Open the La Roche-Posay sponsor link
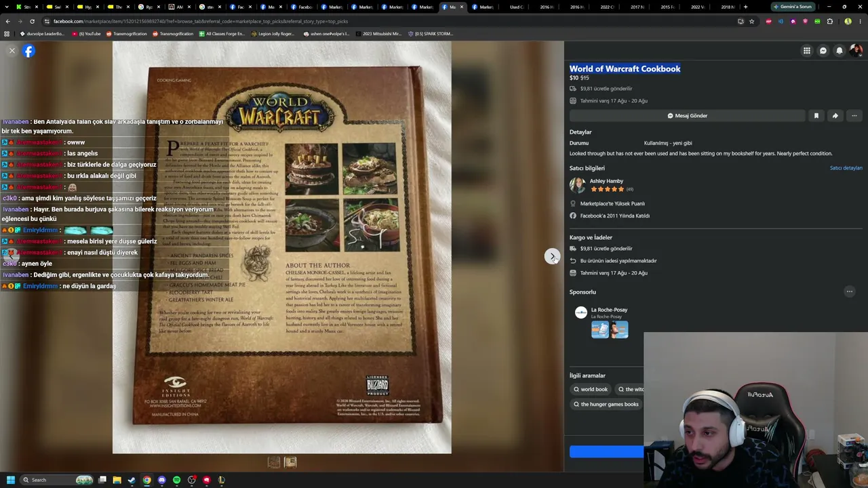The image size is (868, 488). click(609, 310)
